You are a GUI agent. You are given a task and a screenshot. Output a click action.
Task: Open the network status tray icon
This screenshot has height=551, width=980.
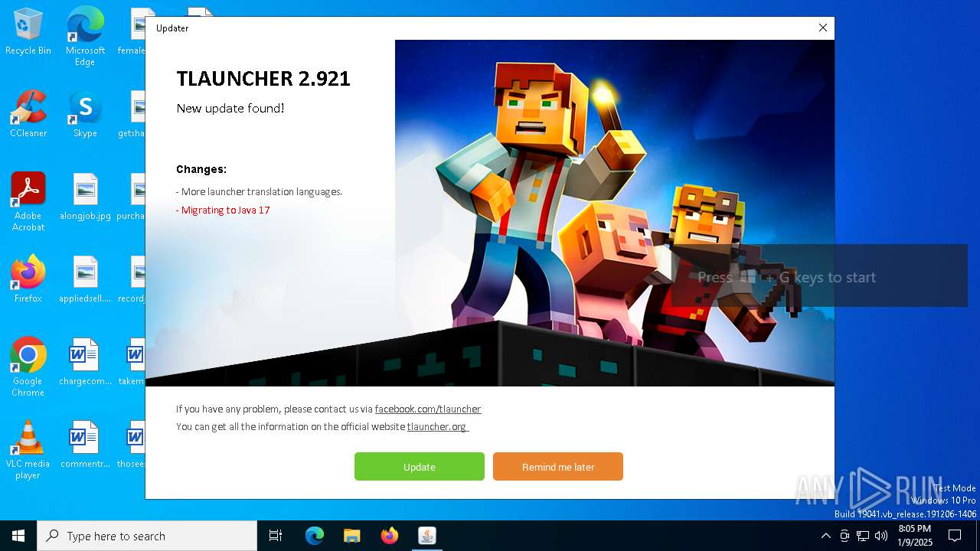pos(863,536)
